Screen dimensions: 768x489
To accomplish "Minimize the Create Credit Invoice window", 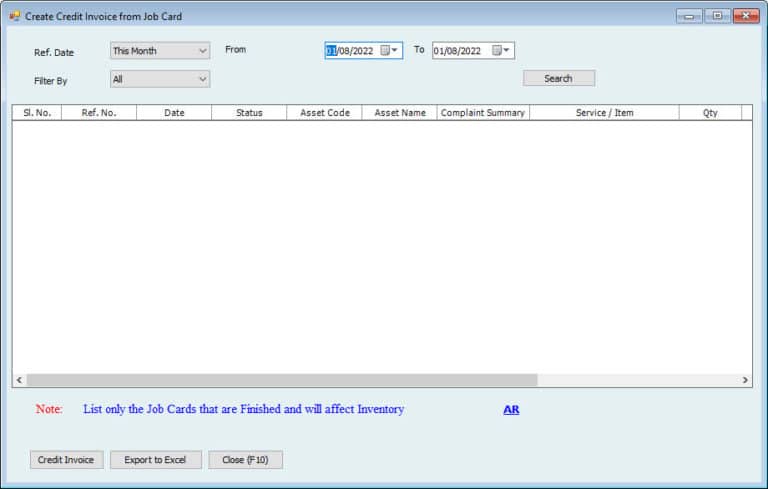I will pos(689,16).
